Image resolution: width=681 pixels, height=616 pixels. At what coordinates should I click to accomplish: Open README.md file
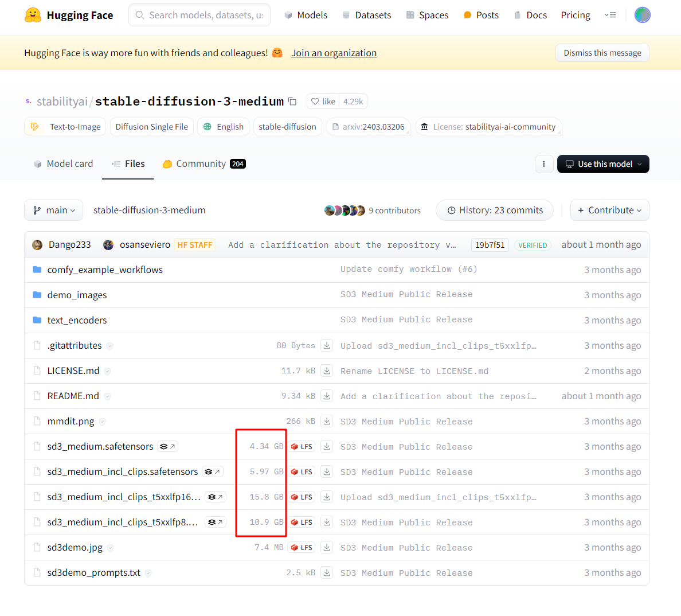[73, 396]
